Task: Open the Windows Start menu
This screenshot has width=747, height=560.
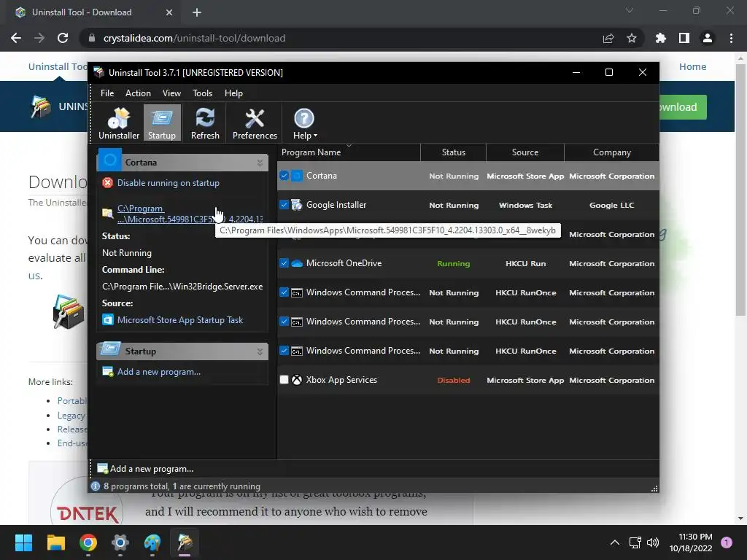Action: (x=23, y=542)
